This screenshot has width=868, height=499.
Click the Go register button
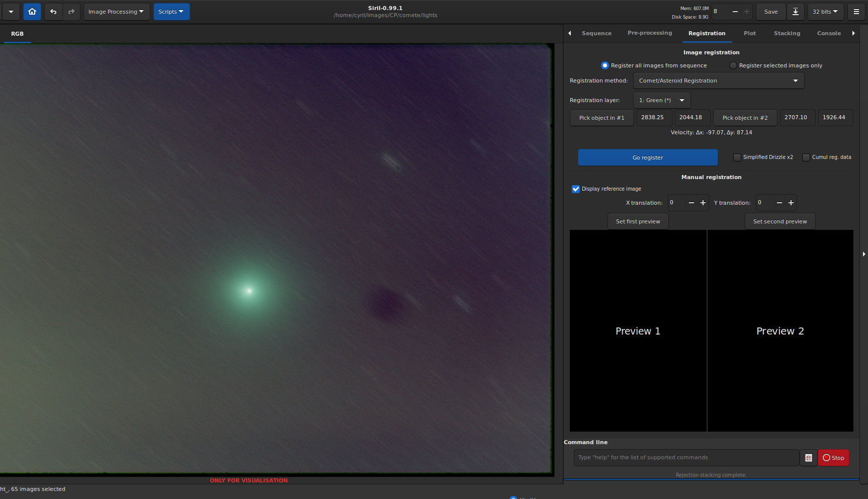648,157
